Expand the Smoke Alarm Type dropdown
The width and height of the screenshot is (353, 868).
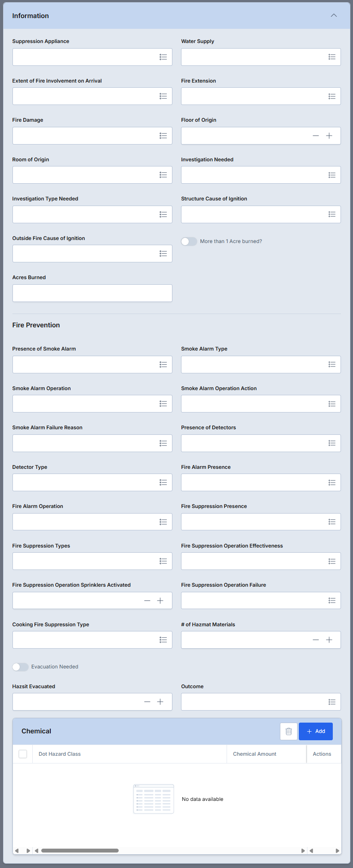pyautogui.click(x=261, y=364)
